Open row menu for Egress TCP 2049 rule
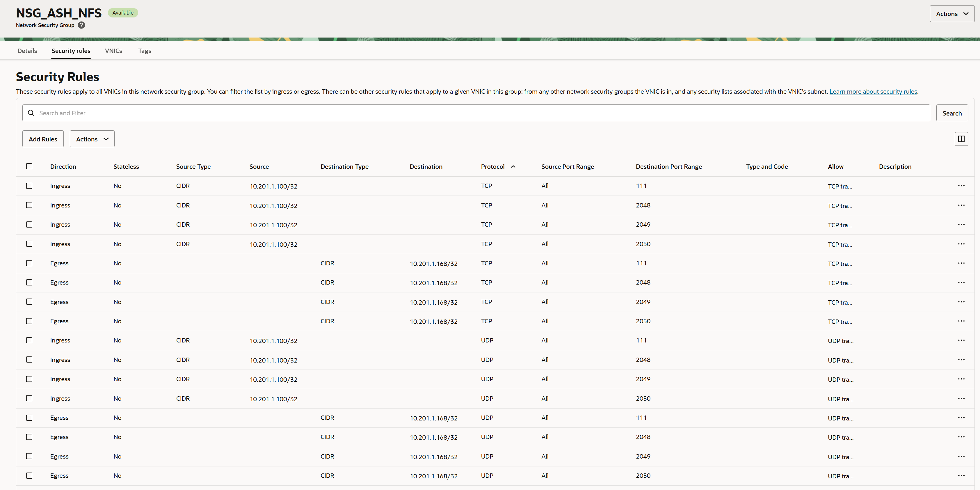The width and height of the screenshot is (980, 490). point(961,302)
